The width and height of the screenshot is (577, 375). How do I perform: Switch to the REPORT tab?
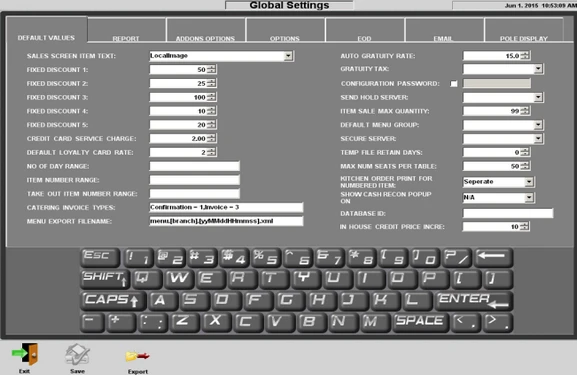tap(126, 38)
